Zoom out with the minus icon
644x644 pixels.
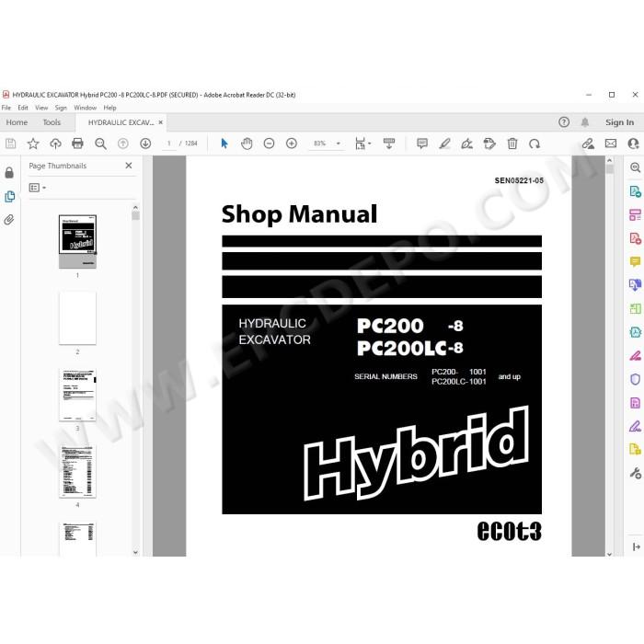point(269,144)
